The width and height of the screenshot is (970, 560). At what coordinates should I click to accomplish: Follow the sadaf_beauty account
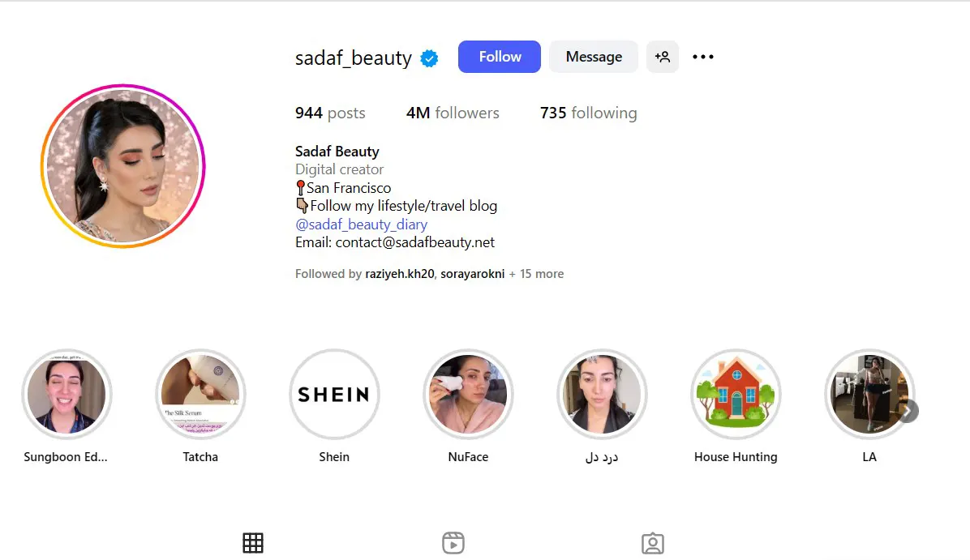tap(500, 57)
